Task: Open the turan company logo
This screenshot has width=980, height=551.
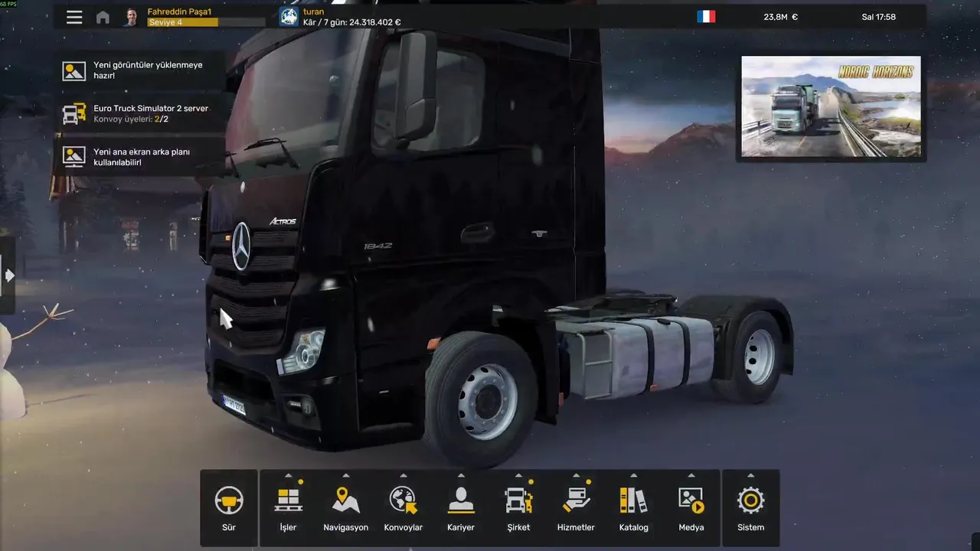Action: [289, 17]
